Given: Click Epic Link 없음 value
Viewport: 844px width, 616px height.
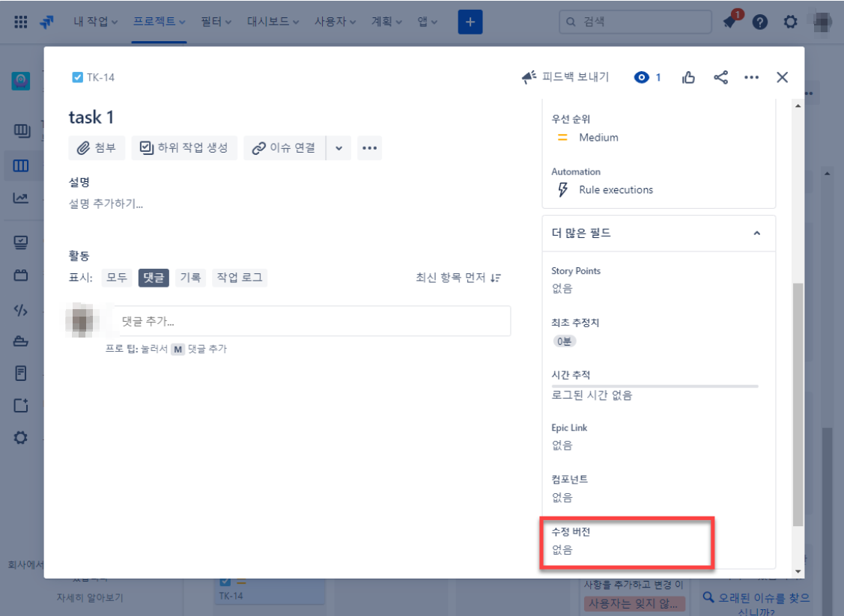Looking at the screenshot, I should 562,445.
